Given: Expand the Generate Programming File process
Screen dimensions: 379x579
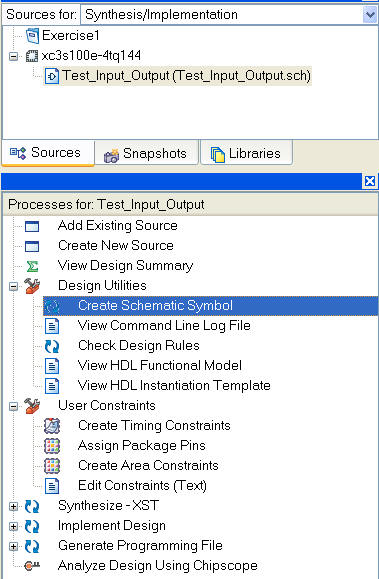Looking at the screenshot, I should pos(13,546).
